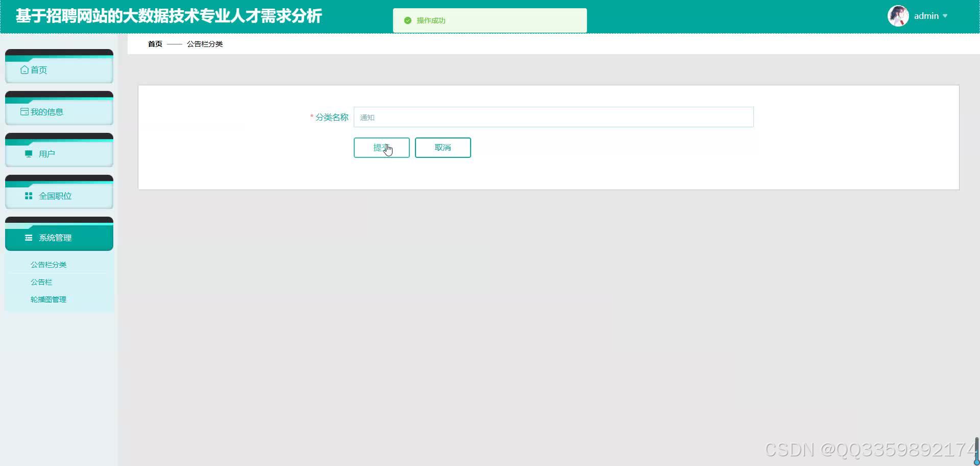Select the 我的信息 sidebar icon
The height and width of the screenshot is (466, 980).
tap(24, 111)
